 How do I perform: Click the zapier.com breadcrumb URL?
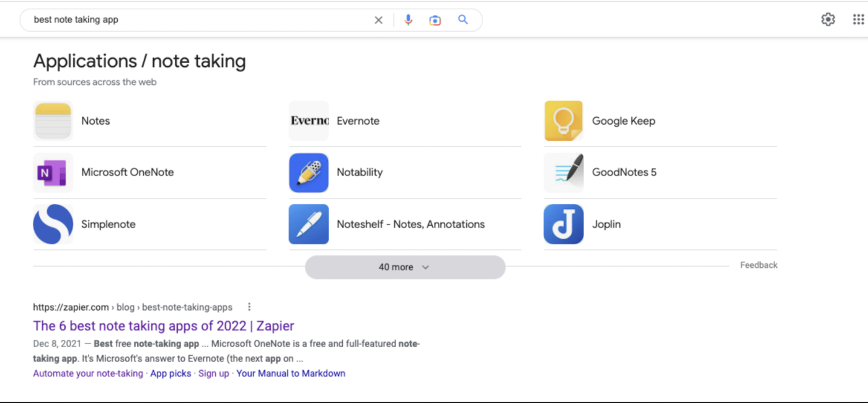click(x=133, y=307)
